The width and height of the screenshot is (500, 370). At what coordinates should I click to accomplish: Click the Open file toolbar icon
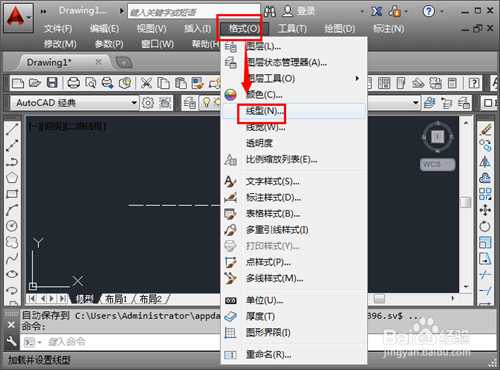35,83
